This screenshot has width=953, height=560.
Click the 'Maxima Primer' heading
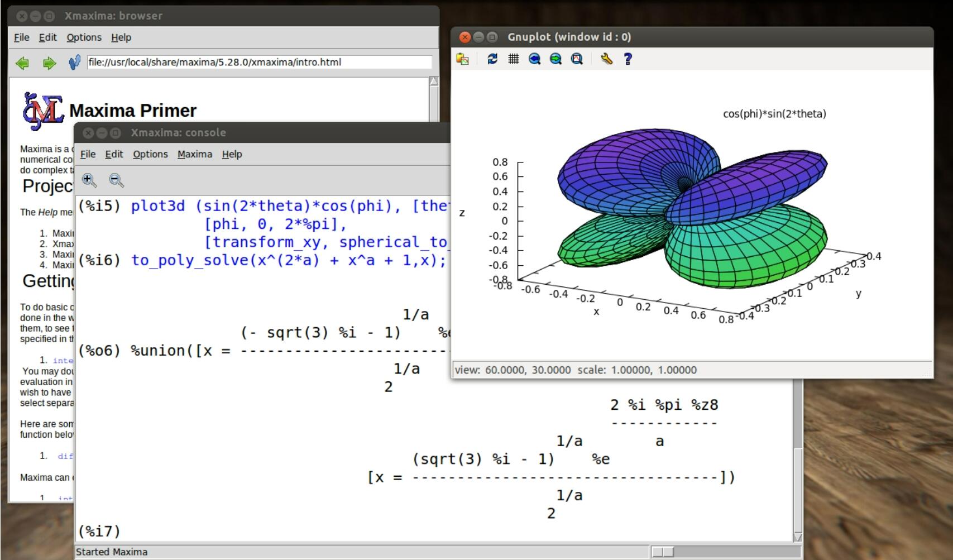(133, 111)
